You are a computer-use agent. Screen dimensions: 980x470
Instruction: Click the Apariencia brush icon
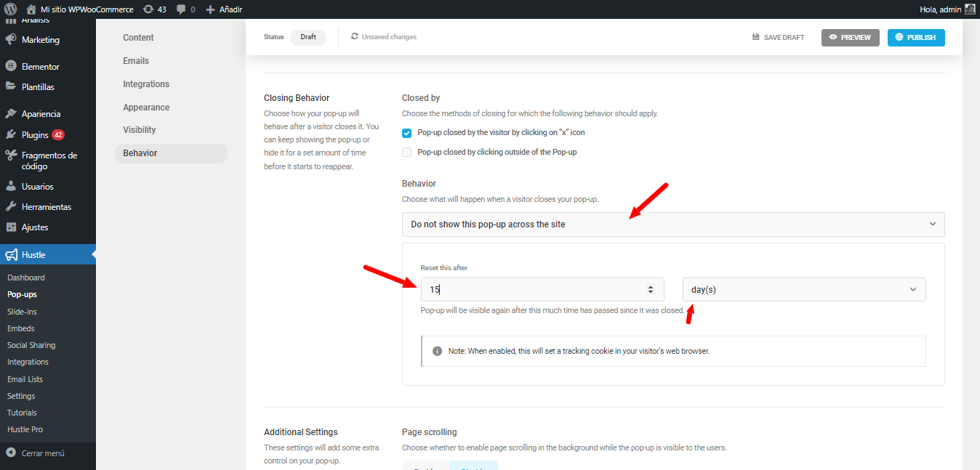[x=11, y=114]
